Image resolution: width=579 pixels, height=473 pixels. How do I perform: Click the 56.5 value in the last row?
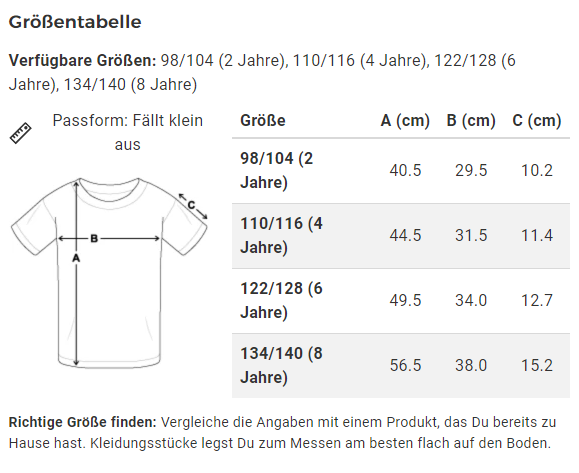tap(405, 365)
